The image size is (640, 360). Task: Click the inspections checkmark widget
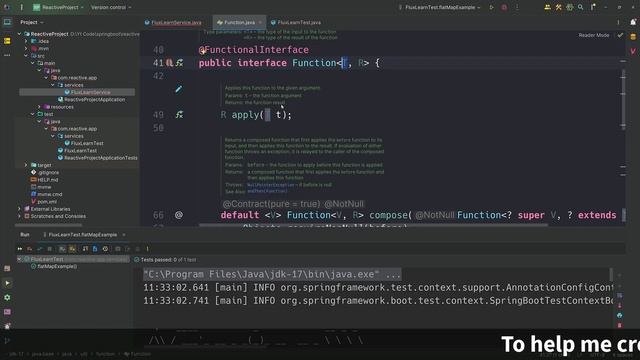pos(620,35)
